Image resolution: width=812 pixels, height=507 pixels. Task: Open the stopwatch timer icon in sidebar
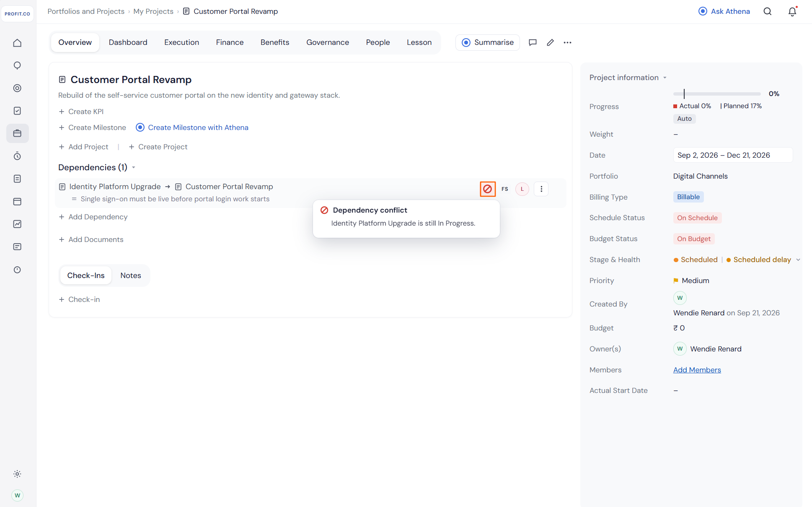pyautogui.click(x=17, y=156)
